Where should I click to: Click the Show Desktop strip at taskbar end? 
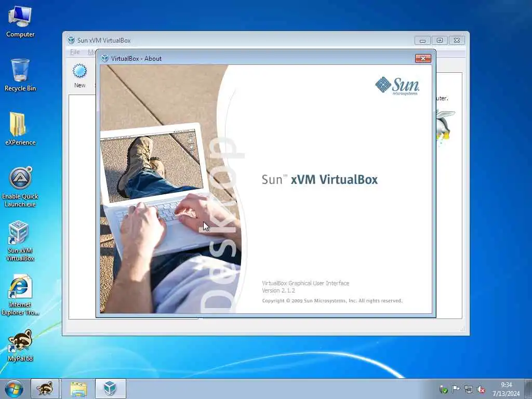click(x=528, y=389)
